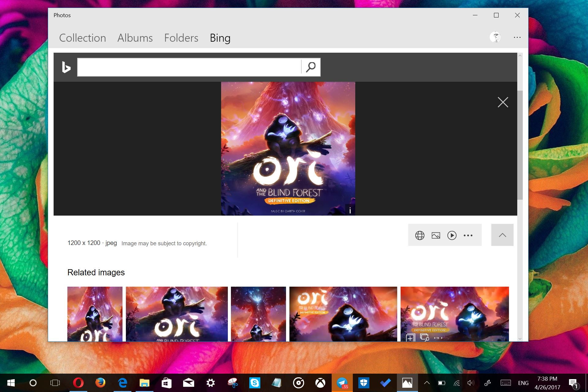Click the play slideshow icon
The width and height of the screenshot is (588, 392).
point(452,235)
